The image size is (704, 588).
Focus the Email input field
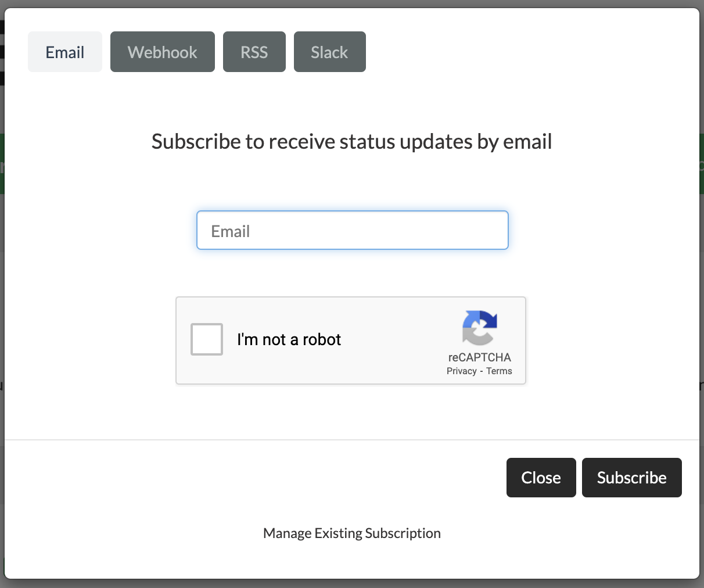click(x=353, y=230)
